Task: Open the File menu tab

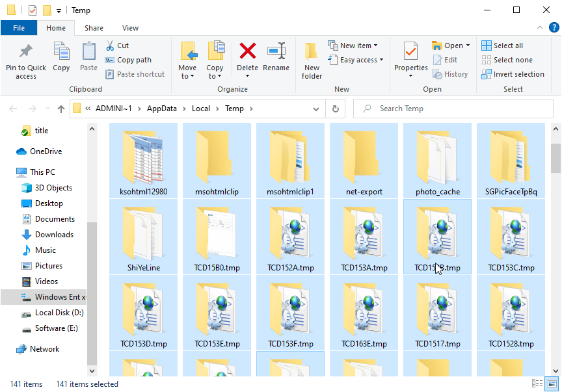Action: point(19,28)
